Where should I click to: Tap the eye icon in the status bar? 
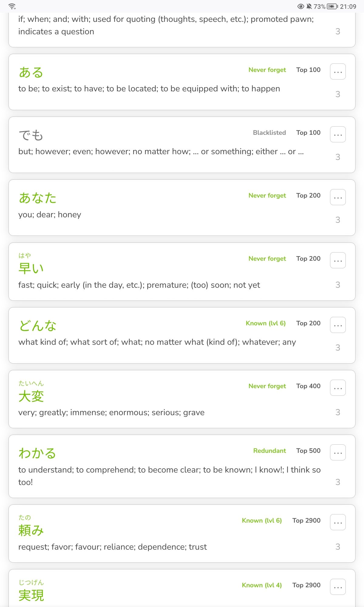click(x=301, y=6)
